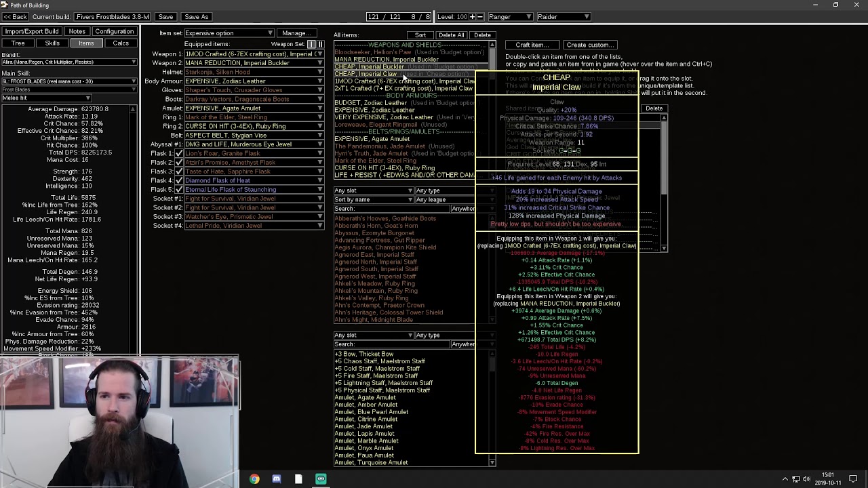868x488 pixels.
Task: Open the Ranger class dropdown
Action: (510, 16)
